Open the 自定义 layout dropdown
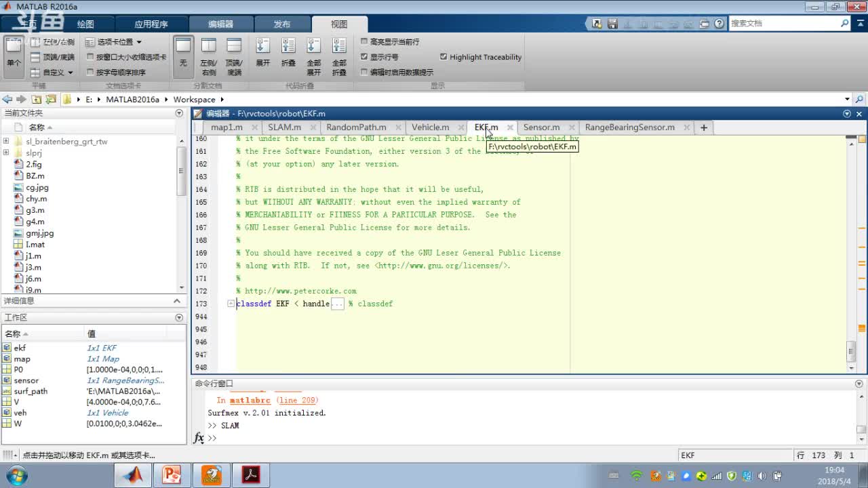 53,72
